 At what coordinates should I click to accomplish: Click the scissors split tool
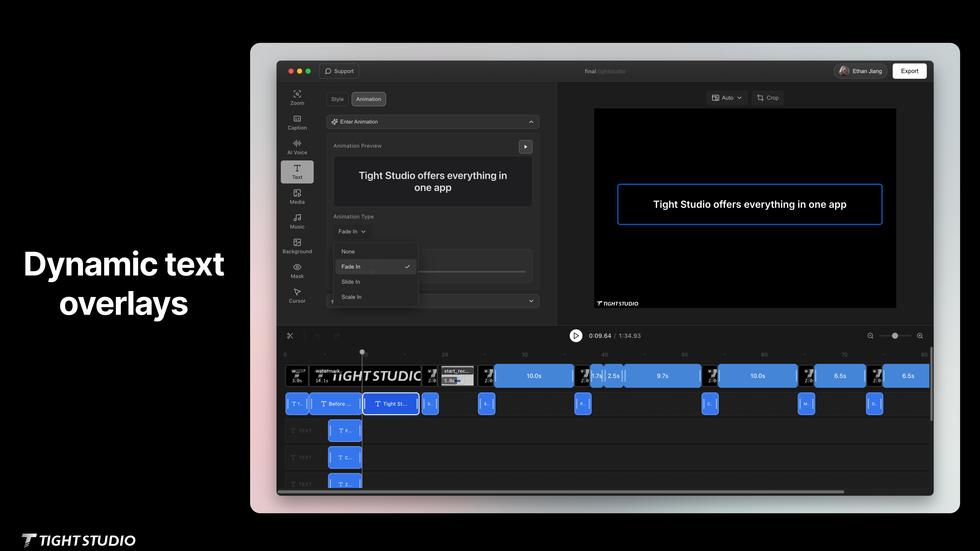[x=290, y=336]
